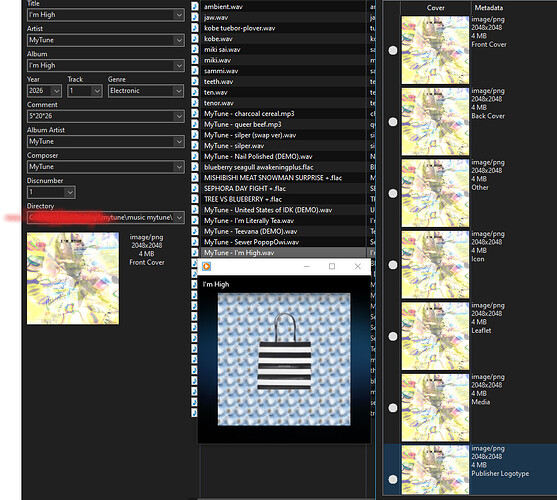Click the file icon next to teeth.wav

[x=195, y=81]
